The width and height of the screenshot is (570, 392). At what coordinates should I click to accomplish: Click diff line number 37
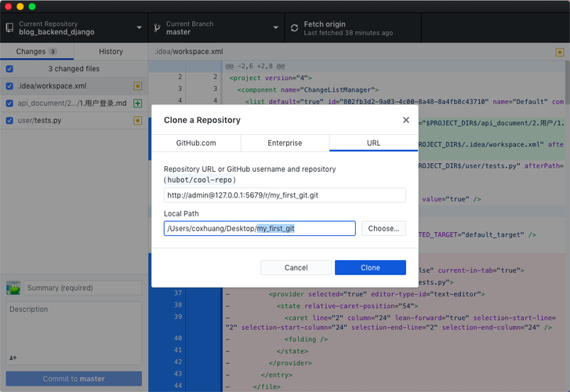coord(178,293)
